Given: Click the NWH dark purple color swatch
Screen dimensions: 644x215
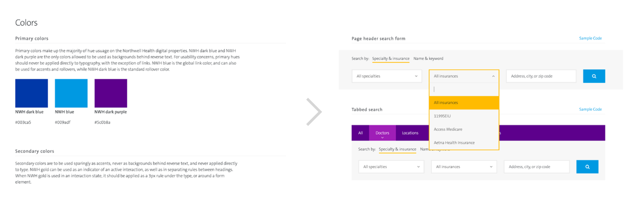Looking at the screenshot, I should (111, 93).
